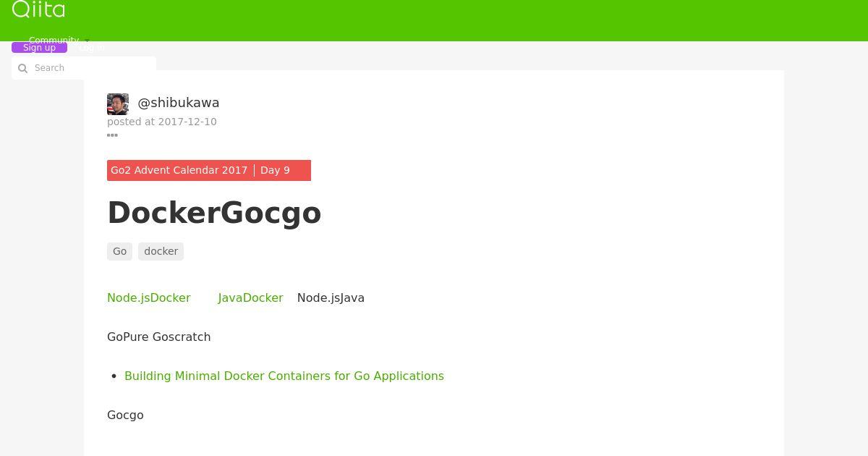Open the JavaDocker link
868x456 pixels.
(x=250, y=298)
